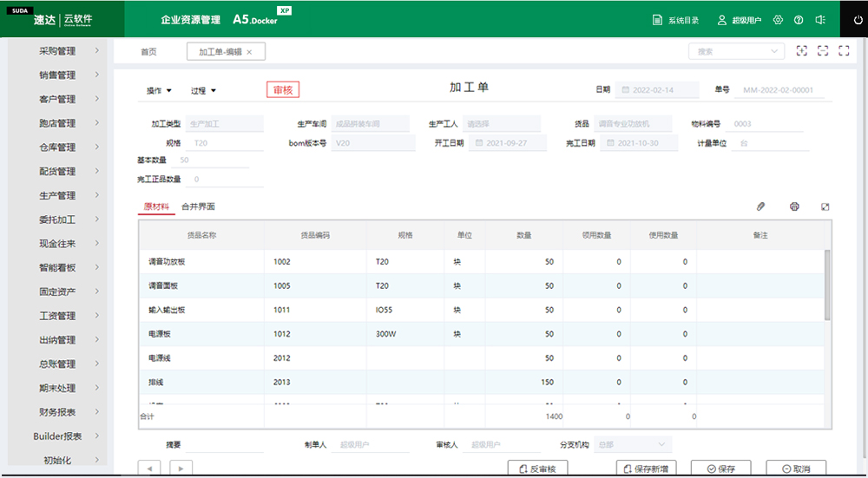Click the 货品名称 column header
Viewport: 868px width, 478px height.
click(201, 235)
